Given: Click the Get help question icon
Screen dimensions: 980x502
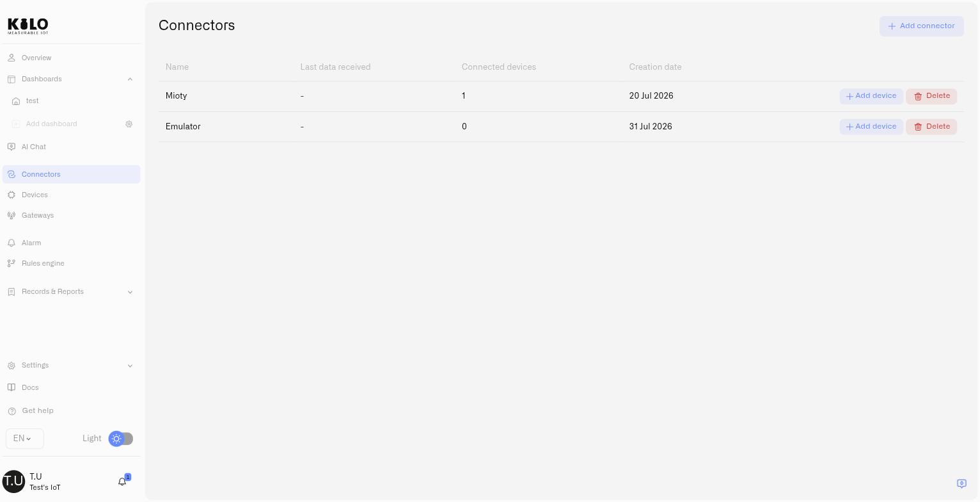Looking at the screenshot, I should point(12,411).
